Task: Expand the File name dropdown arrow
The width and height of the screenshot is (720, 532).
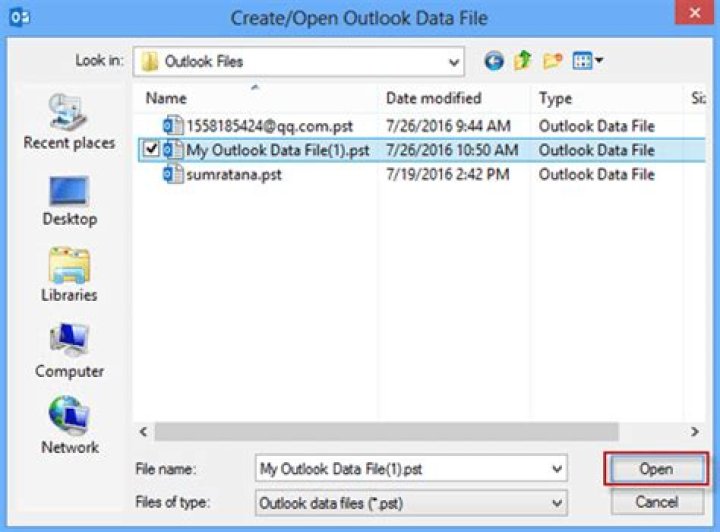Action: point(557,469)
